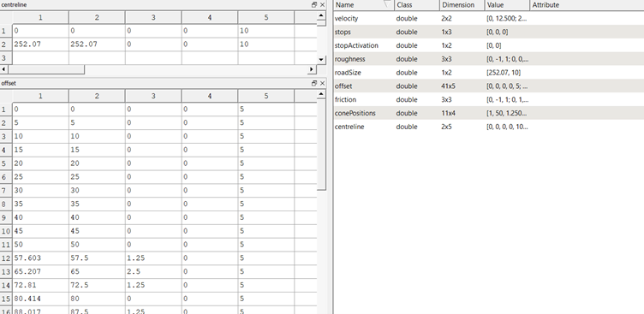
Task: Select the roughness variable row
Action: click(x=489, y=59)
